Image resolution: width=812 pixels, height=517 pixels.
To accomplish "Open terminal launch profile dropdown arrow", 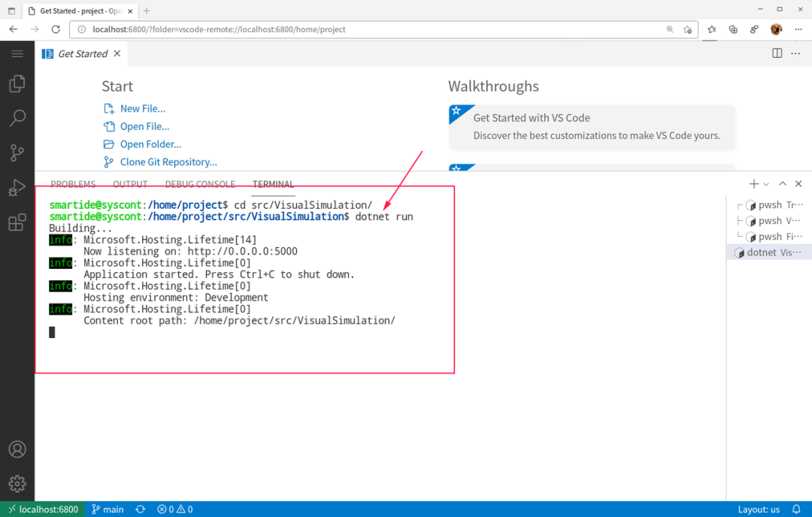I will pyautogui.click(x=766, y=184).
